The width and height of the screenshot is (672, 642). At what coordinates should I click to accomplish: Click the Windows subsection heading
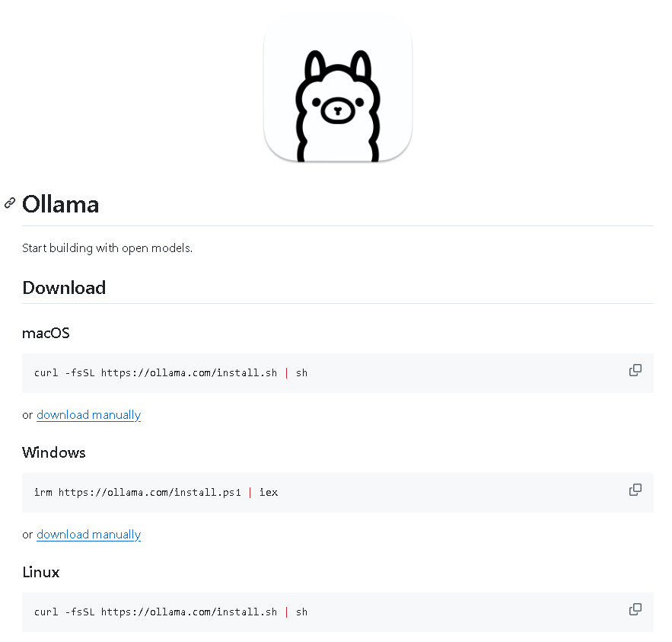point(54,453)
